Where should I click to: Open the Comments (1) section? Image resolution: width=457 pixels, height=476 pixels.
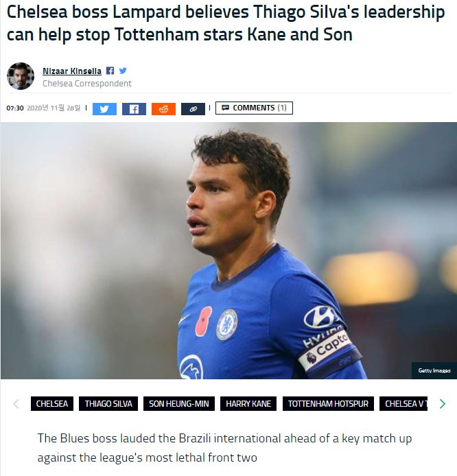pyautogui.click(x=254, y=108)
